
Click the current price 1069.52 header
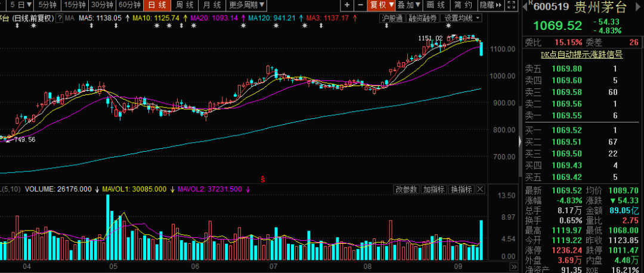[558, 26]
